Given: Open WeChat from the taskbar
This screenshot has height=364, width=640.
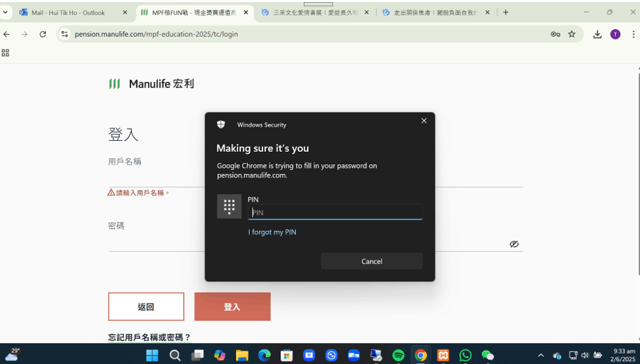Looking at the screenshot, I should coord(487,355).
